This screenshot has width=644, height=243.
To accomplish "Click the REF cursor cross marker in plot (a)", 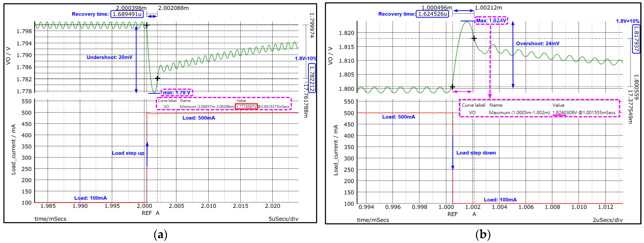I will [x=147, y=25].
